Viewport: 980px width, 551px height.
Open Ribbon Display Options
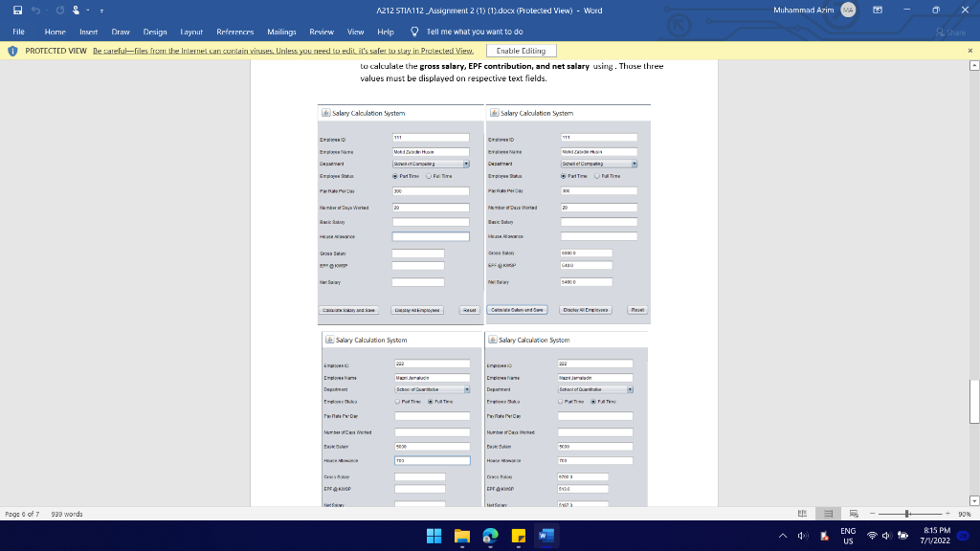(x=878, y=10)
